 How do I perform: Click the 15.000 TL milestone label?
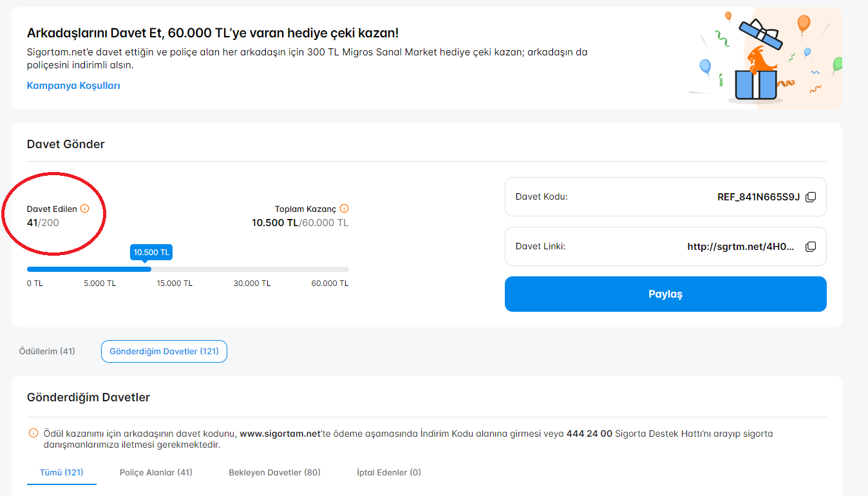175,283
